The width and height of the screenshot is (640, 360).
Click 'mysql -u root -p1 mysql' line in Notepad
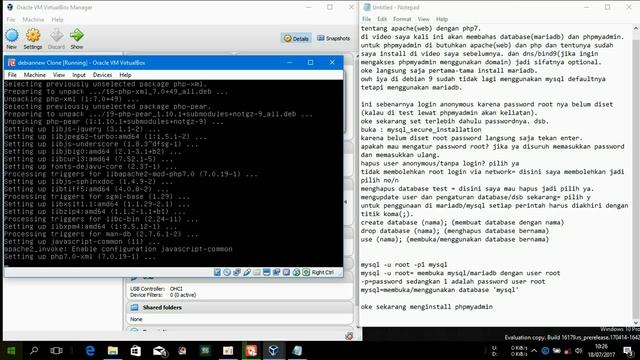click(x=404, y=264)
